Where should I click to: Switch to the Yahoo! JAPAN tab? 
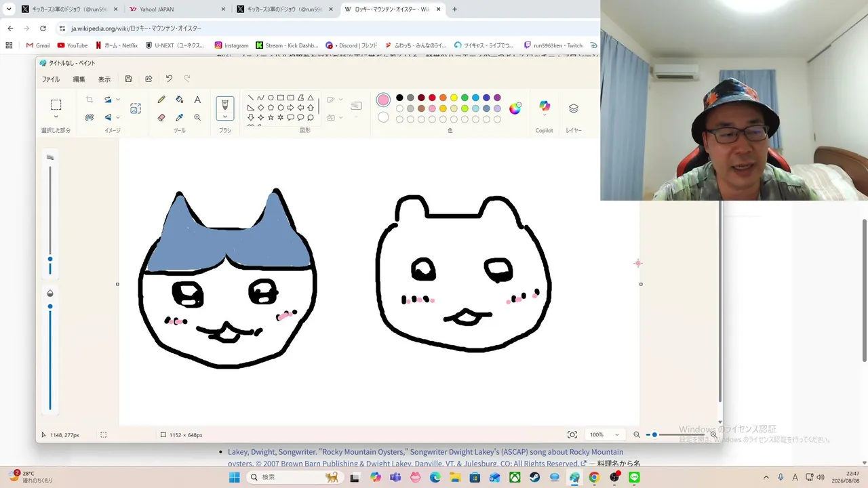176,9
